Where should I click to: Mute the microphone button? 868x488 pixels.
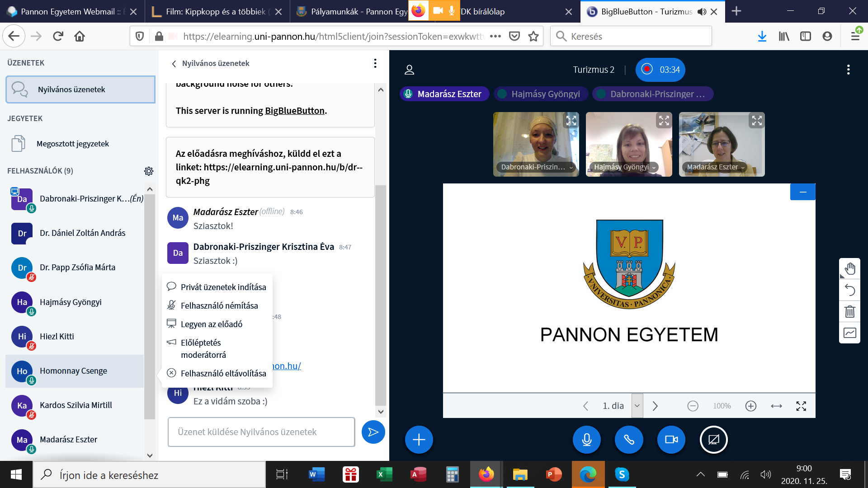[586, 440]
